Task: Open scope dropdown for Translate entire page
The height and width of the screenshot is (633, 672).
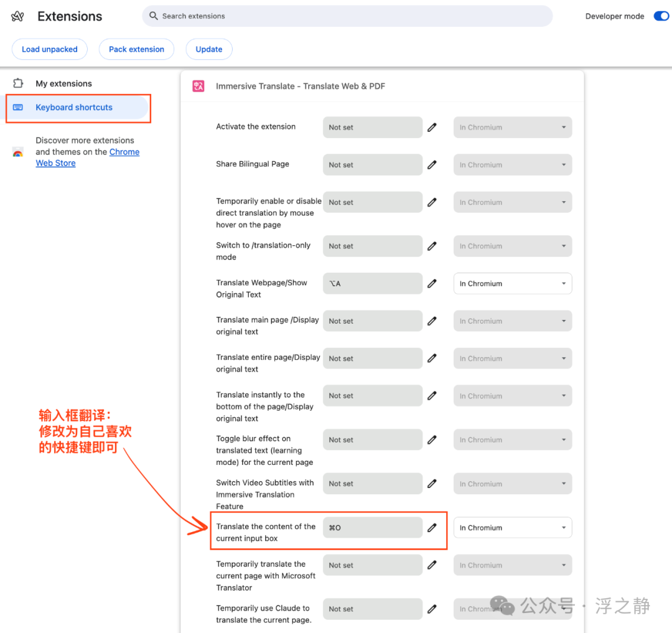Action: point(513,359)
